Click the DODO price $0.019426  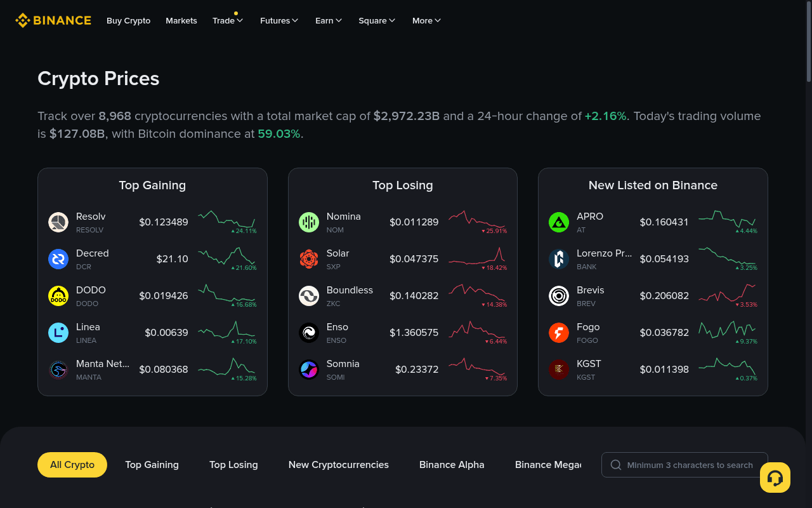[x=164, y=296]
